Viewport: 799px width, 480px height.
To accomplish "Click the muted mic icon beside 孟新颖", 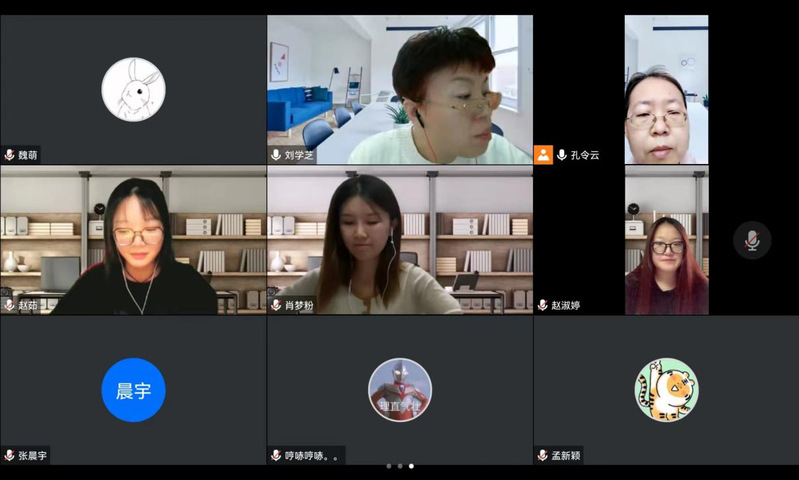I will click(542, 455).
